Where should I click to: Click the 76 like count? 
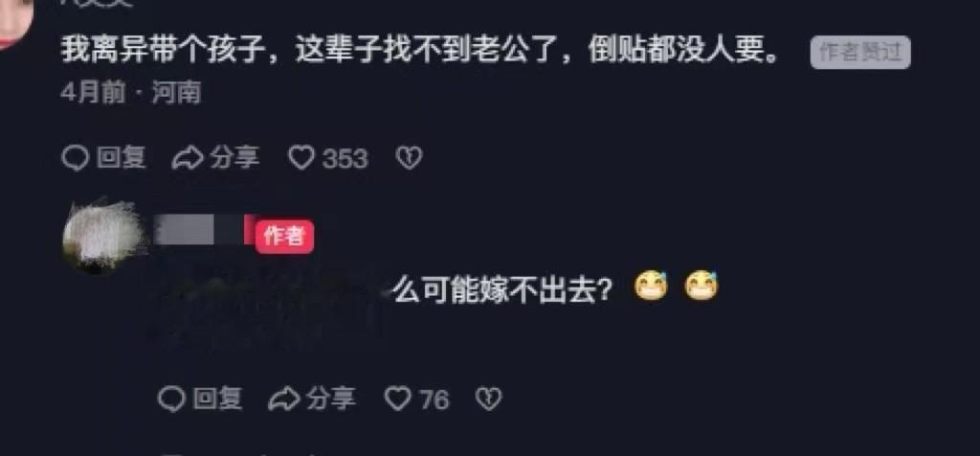point(434,399)
